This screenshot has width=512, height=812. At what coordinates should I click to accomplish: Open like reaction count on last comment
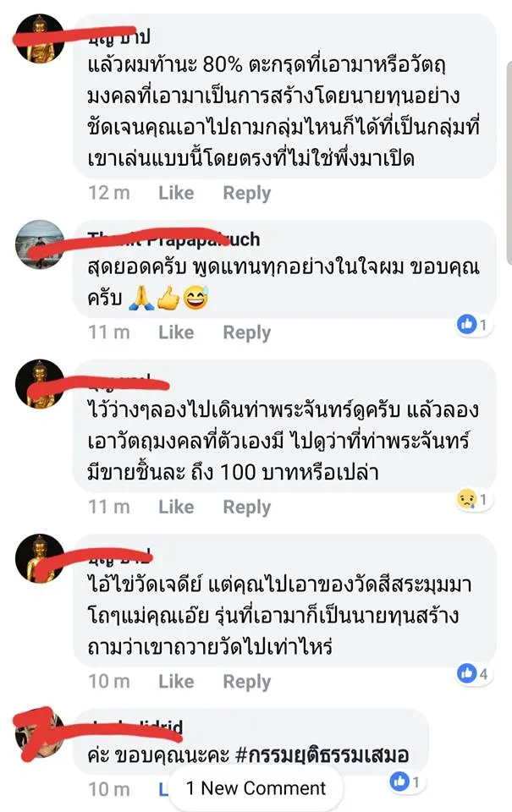point(407,782)
